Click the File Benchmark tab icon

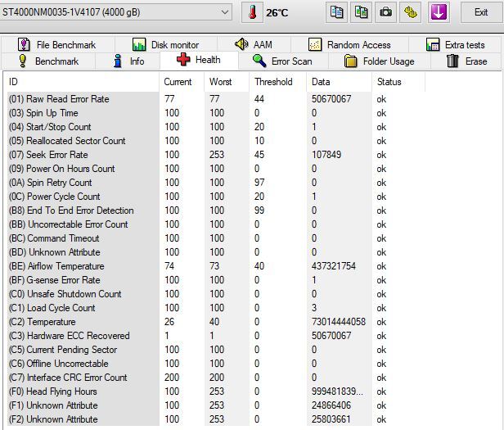point(24,44)
